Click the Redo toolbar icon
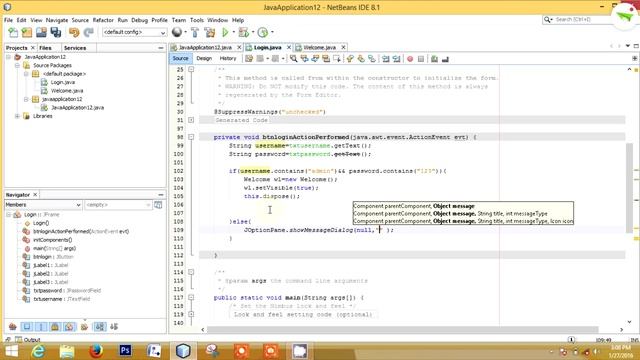 [88, 32]
